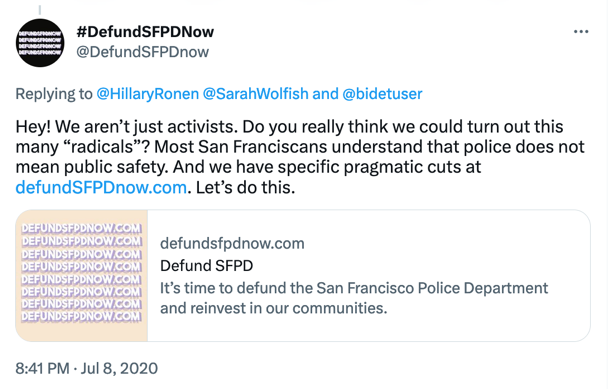Open @SarahWolfish profile mention
This screenshot has width=611, height=389.
(256, 94)
